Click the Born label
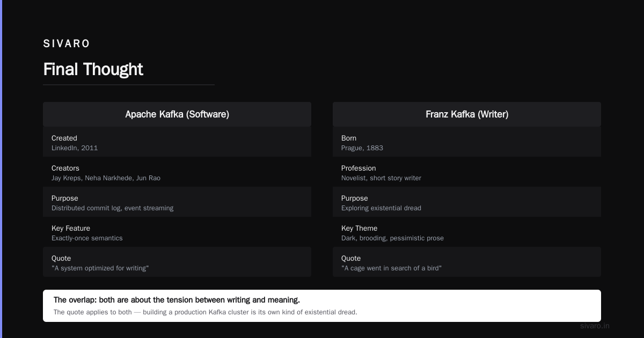Viewport: 644px width, 338px height. 349,138
